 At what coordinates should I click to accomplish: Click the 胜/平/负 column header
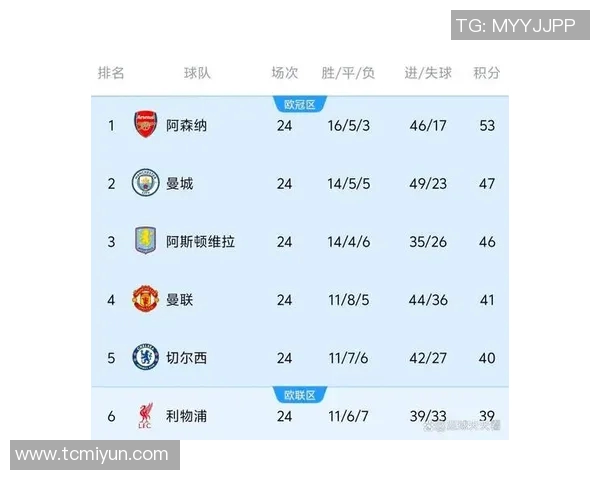(x=348, y=73)
